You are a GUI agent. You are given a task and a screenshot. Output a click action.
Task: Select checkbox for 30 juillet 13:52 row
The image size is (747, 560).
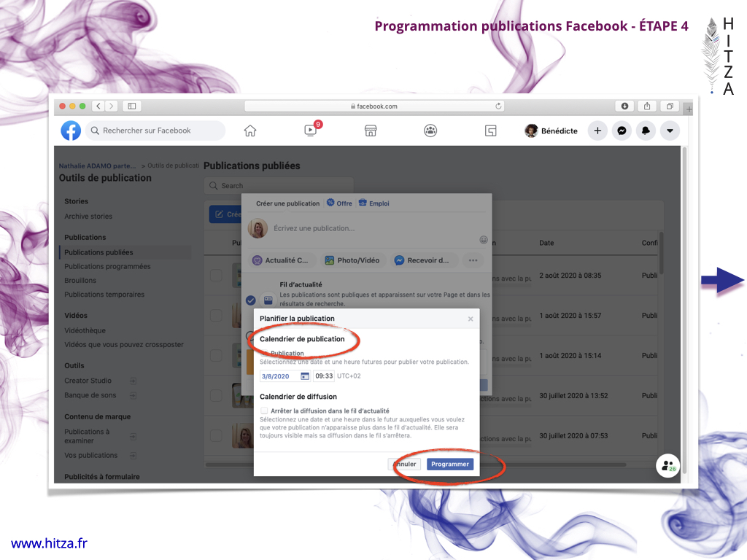coord(216,395)
